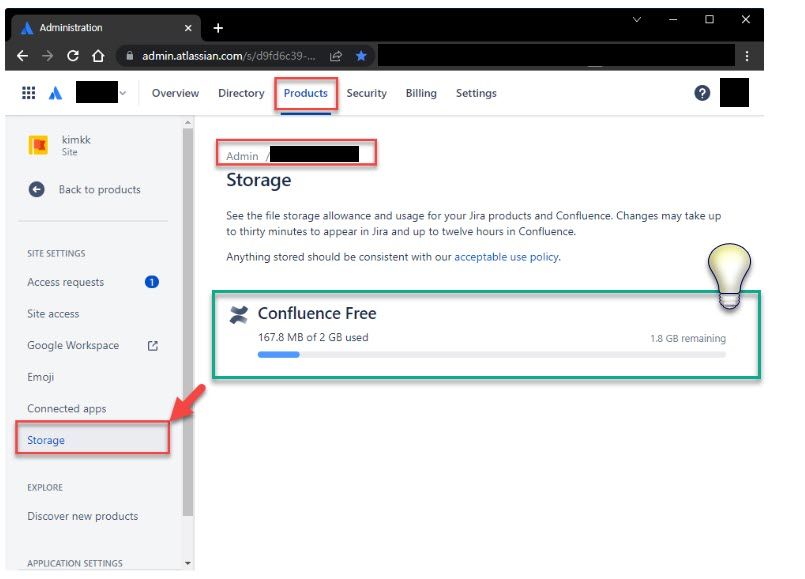Click the browser home icon
This screenshot has height=579, width=805.
(x=98, y=55)
